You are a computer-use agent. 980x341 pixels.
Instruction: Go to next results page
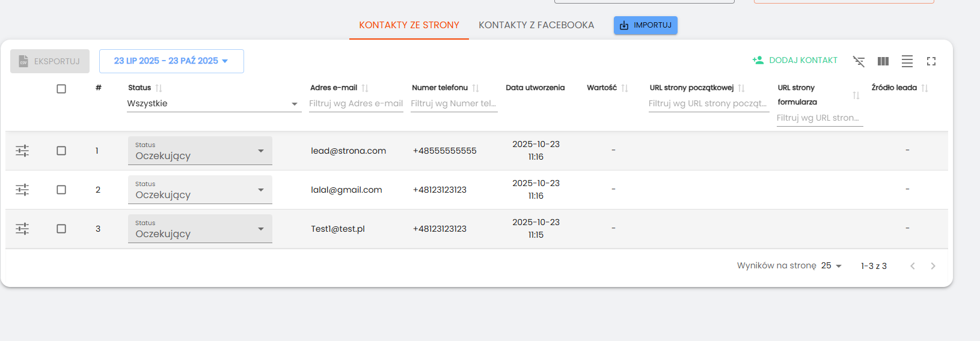tap(933, 266)
